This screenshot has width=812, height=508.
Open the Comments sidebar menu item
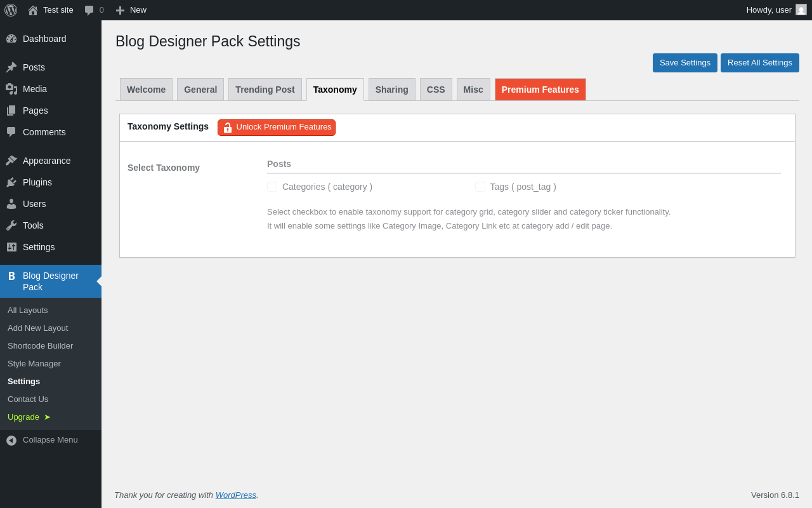coord(51,132)
